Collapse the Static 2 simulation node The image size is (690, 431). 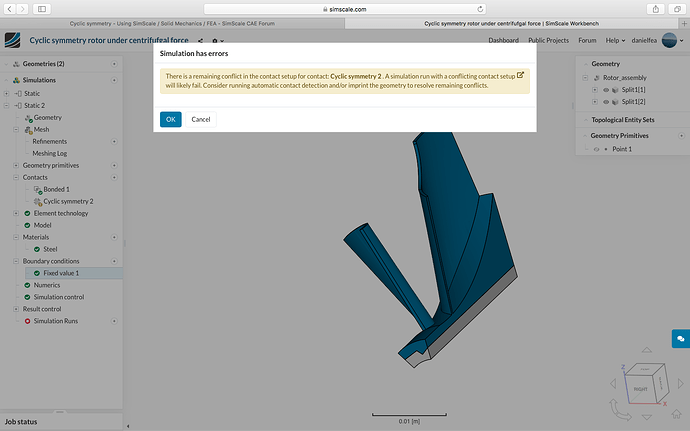6,106
